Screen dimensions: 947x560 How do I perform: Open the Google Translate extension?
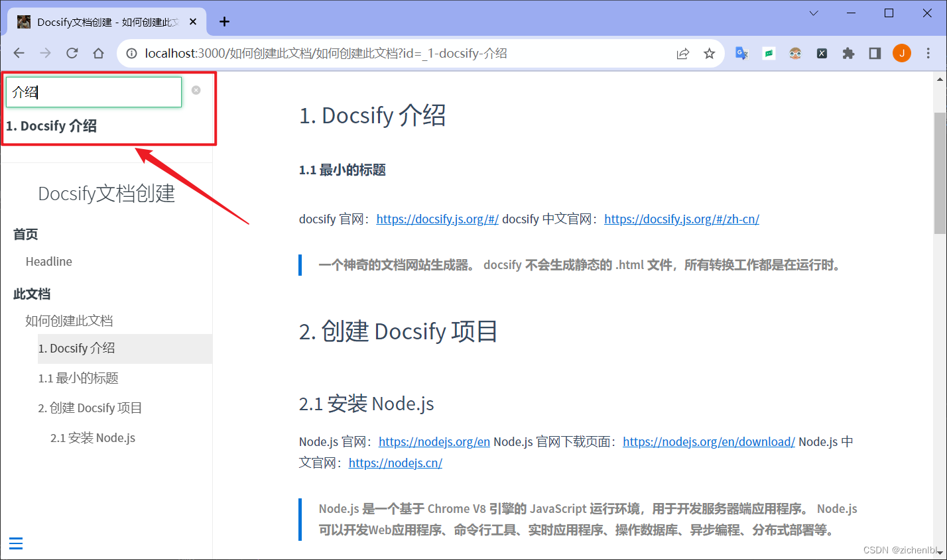tap(742, 54)
